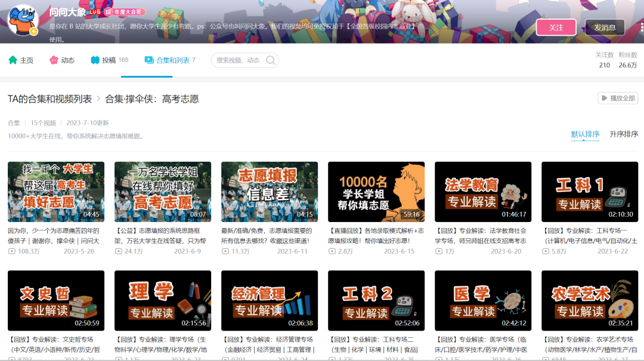Click title 【回放】专业解读：法学教育社会学专场
Viewport: 644px width, 361px height.
[x=481, y=236]
